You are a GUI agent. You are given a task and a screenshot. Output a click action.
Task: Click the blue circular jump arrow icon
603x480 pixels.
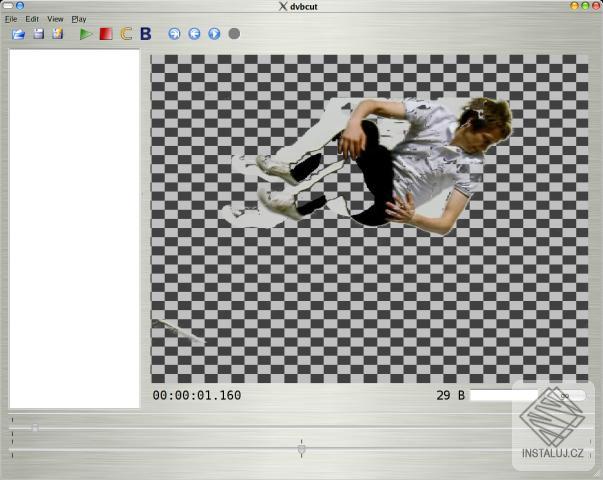point(174,34)
